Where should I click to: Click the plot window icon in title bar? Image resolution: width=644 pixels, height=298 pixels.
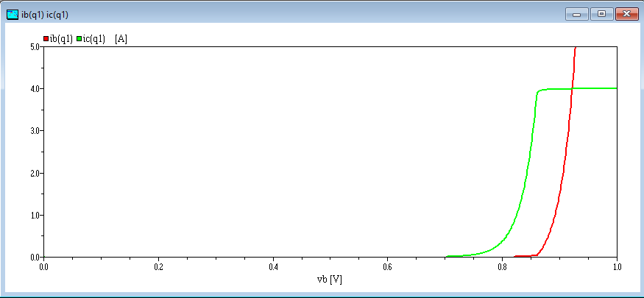click(13, 15)
